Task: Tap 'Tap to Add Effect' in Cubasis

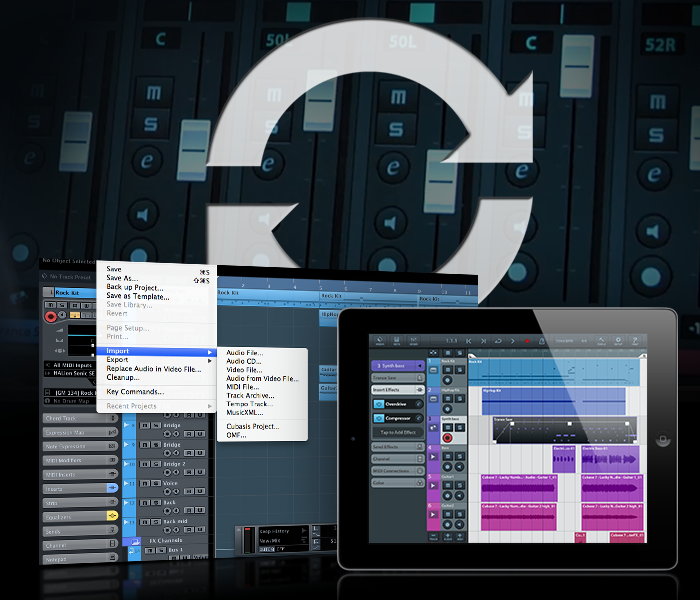Action: pyautogui.click(x=398, y=432)
